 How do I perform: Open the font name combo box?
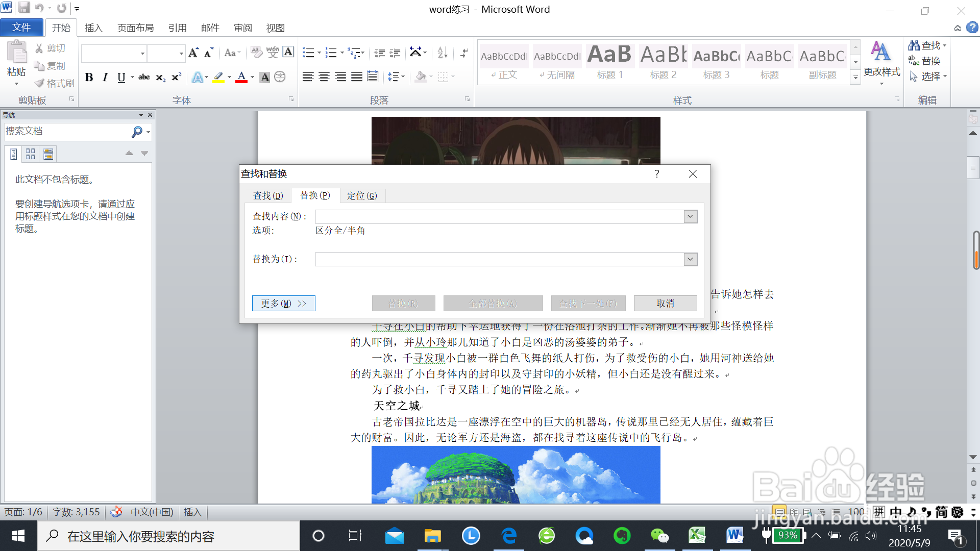click(114, 53)
